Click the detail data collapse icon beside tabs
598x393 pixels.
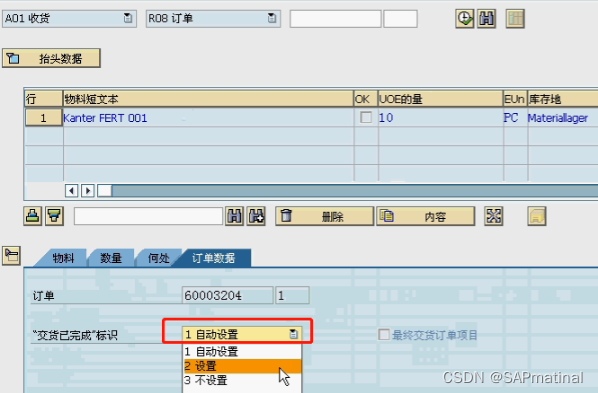point(11,255)
